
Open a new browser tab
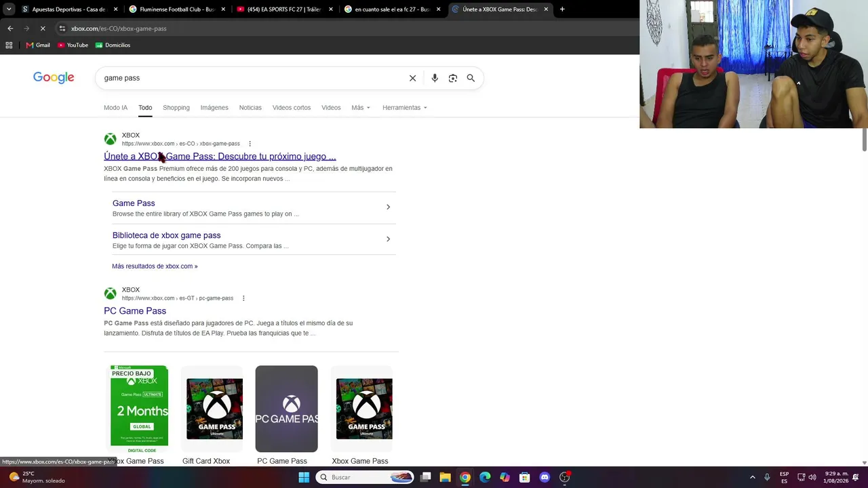(562, 9)
